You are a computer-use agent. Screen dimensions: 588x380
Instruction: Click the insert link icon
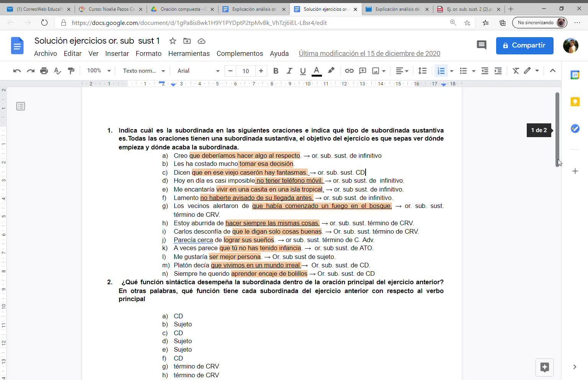349,71
